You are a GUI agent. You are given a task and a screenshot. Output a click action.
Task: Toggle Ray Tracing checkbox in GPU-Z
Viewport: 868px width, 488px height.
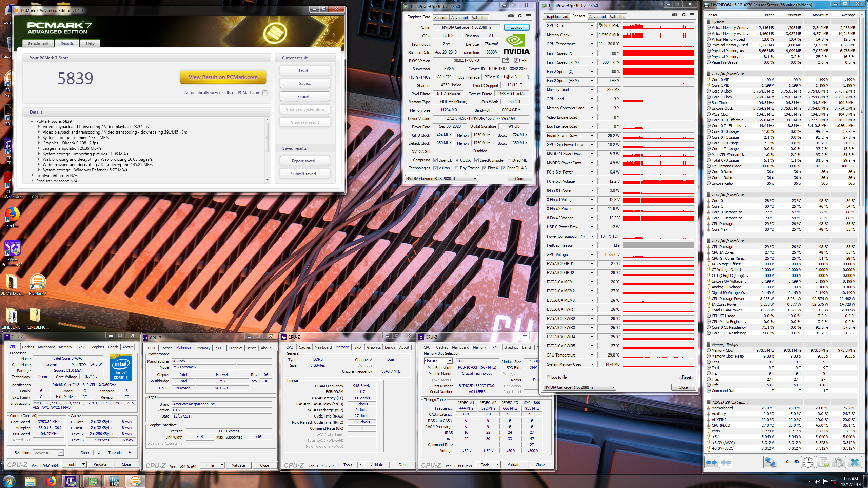(x=457, y=168)
